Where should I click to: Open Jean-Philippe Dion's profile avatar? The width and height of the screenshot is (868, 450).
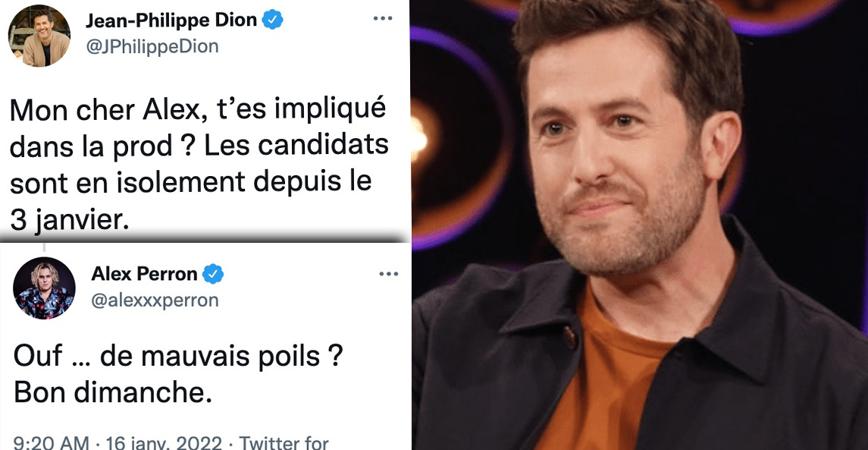[x=39, y=36]
